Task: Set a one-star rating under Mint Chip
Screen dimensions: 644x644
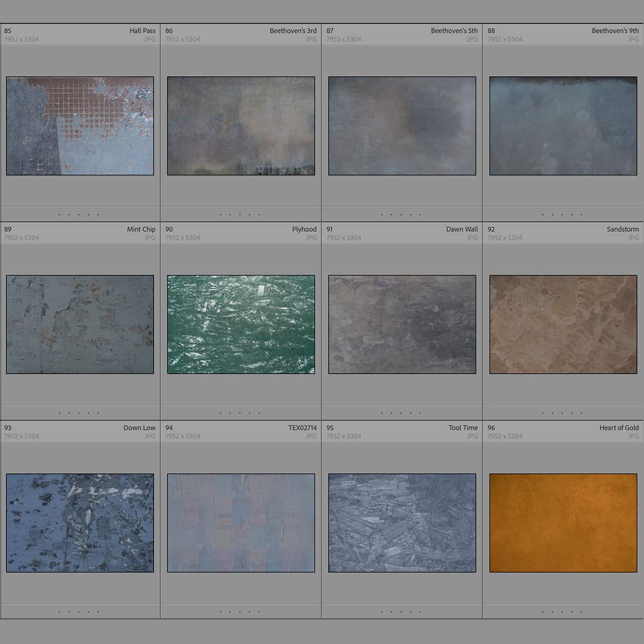Action: 60,412
